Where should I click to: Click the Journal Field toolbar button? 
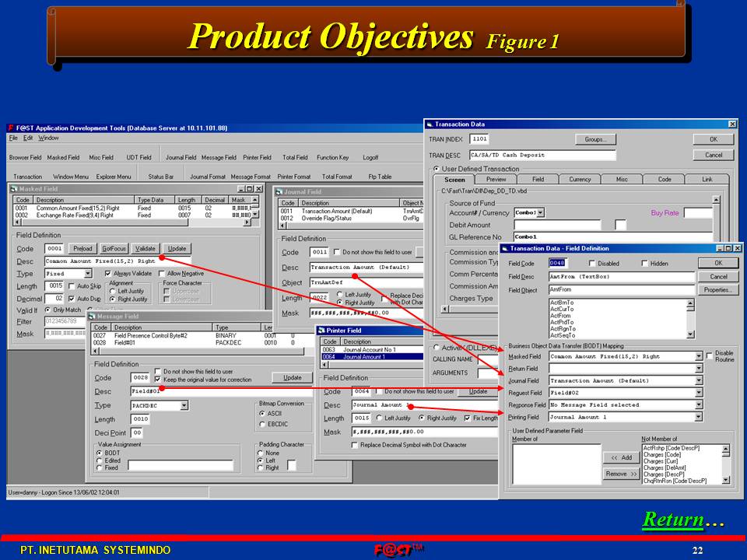pyautogui.click(x=181, y=157)
